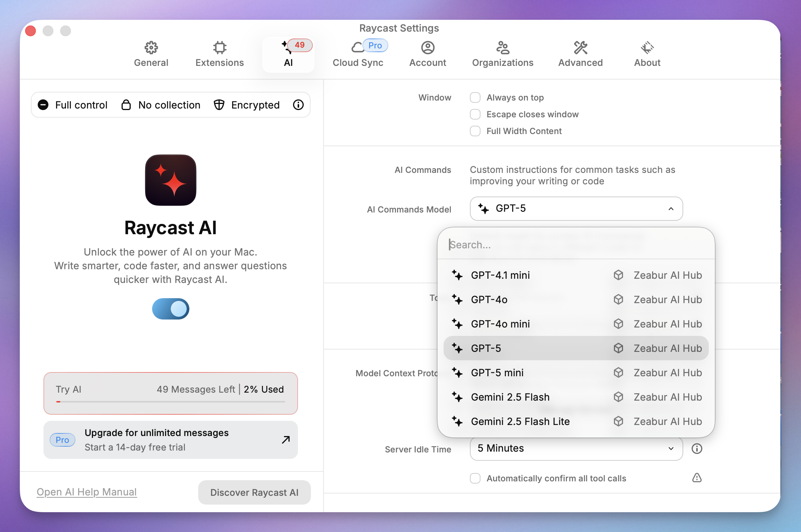This screenshot has height=532, width=801.
Task: Disable Raycast AI with the toggle switch
Action: 170,309
